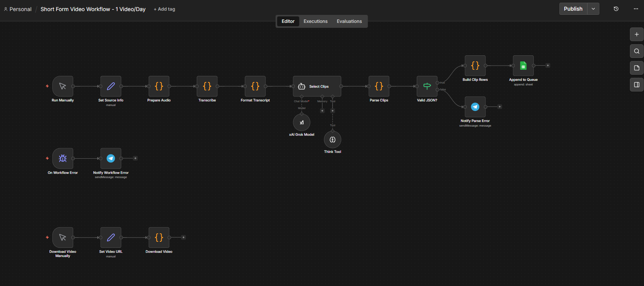
Task: Click the true output of Valid JSON?
Action: 437,83
